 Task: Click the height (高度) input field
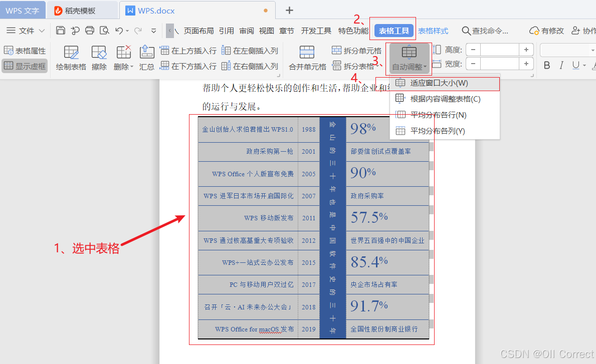(x=500, y=50)
